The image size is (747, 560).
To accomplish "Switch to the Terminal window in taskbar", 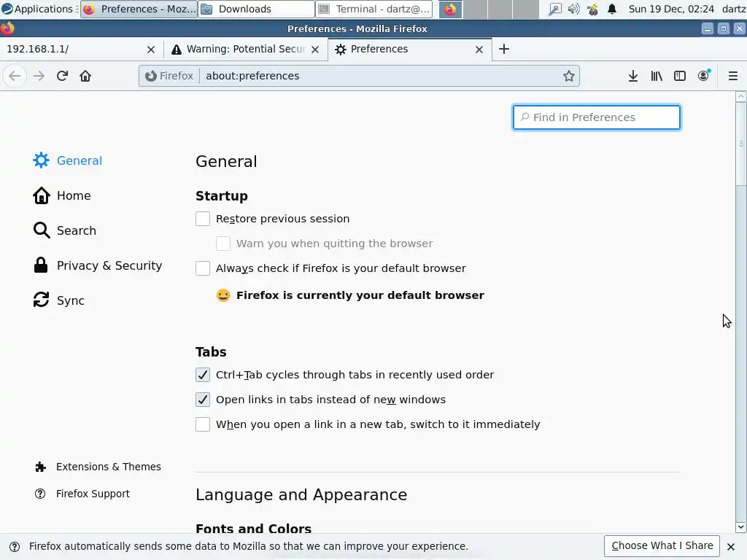I will tap(374, 9).
